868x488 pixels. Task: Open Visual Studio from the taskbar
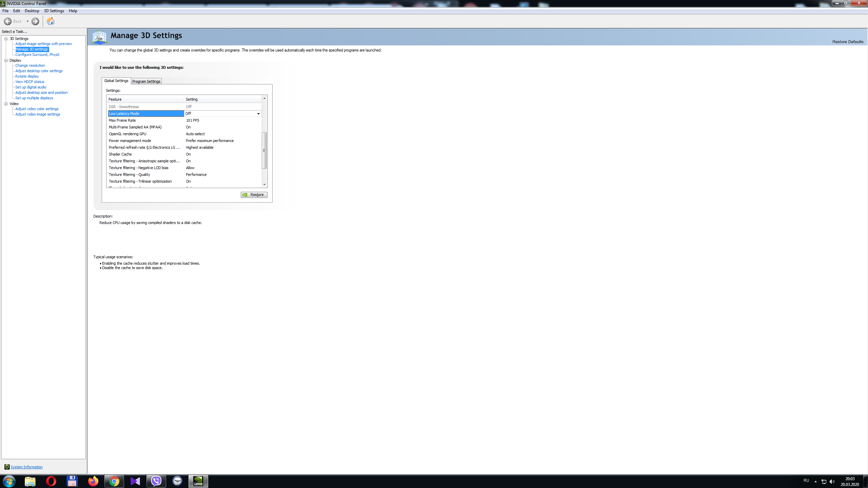click(135, 481)
